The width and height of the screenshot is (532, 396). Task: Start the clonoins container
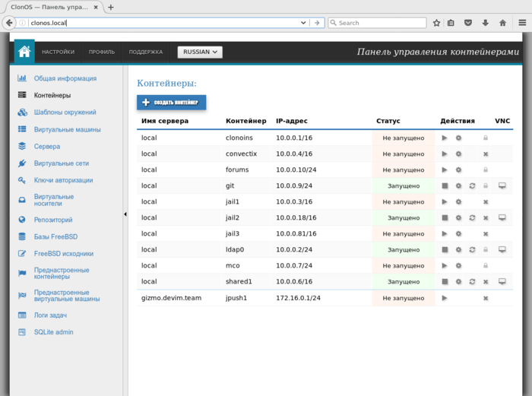(445, 138)
